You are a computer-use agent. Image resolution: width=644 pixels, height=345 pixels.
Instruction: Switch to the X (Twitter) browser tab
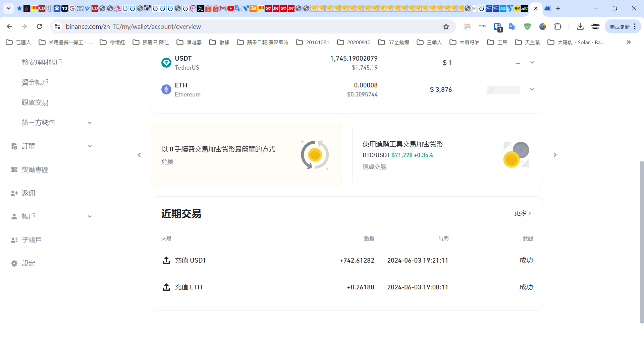point(200,8)
